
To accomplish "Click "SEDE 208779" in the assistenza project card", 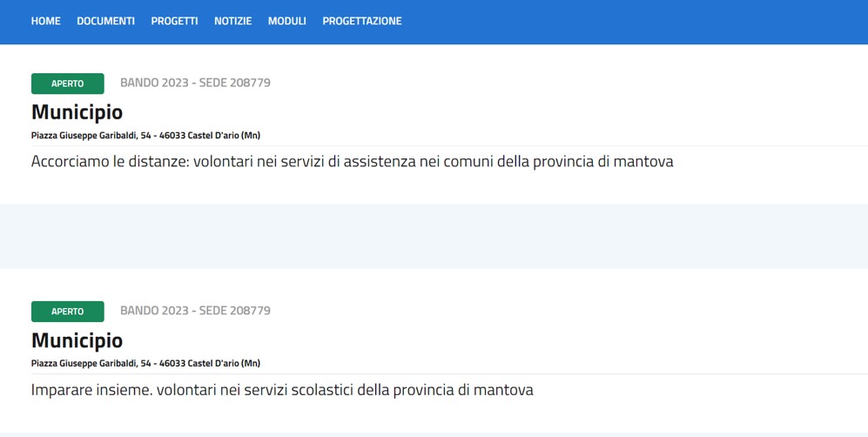I will click(235, 84).
